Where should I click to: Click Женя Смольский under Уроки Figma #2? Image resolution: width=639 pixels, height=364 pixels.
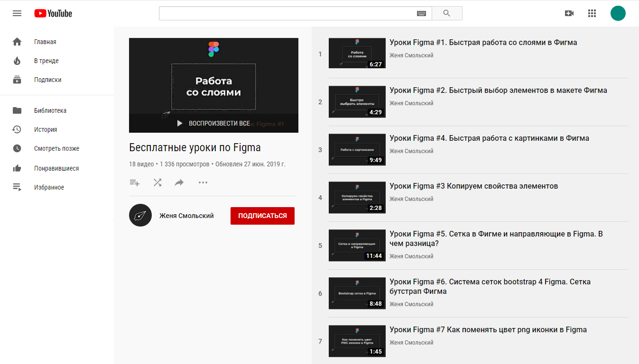411,103
